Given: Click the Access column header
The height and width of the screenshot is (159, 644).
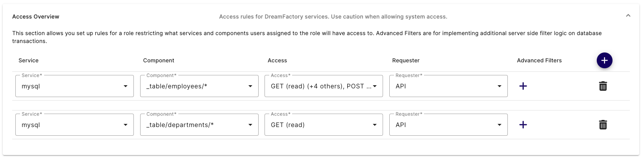Looking at the screenshot, I should pyautogui.click(x=277, y=60).
